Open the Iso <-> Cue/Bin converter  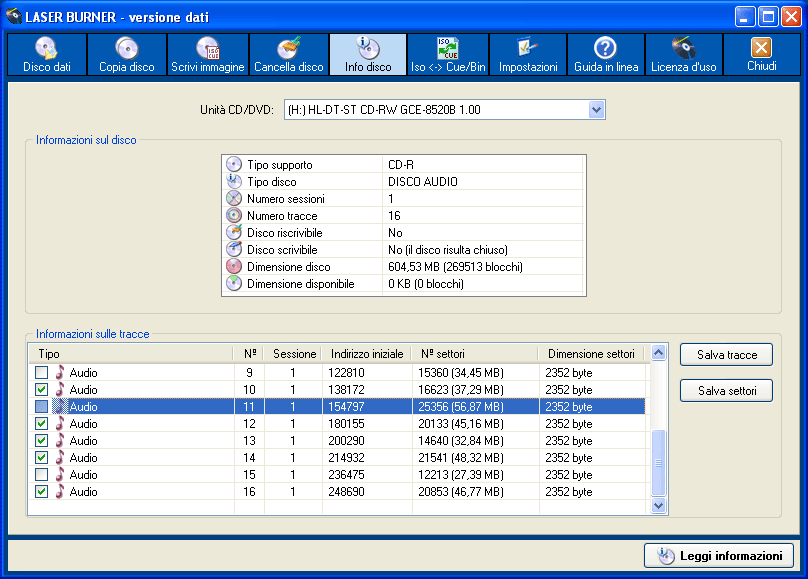pos(448,55)
